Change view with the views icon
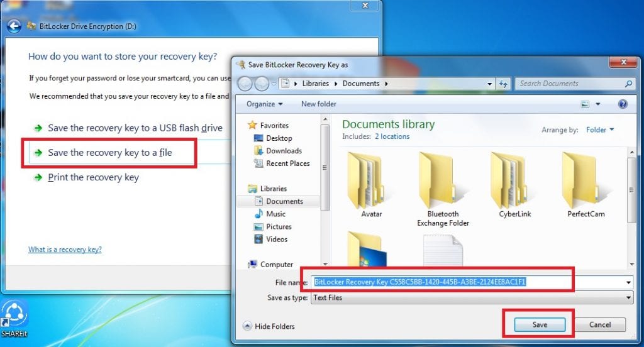Screen dimensions: 644x347 point(585,104)
